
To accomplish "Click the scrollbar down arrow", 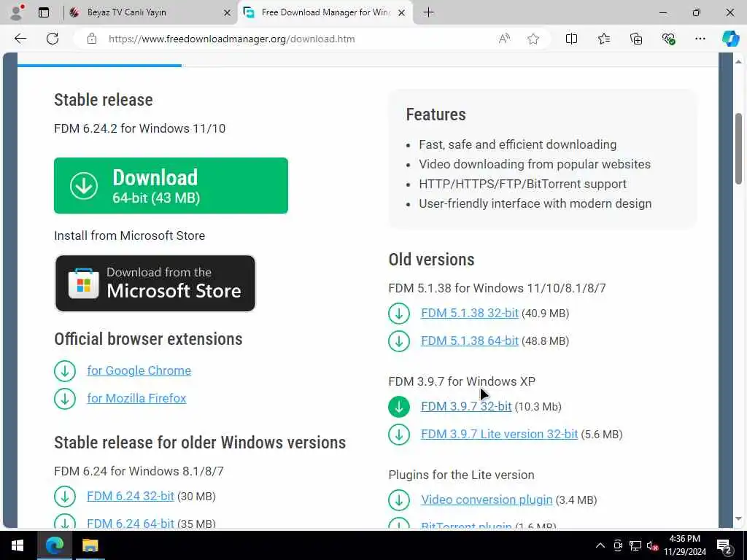I will coord(738,518).
